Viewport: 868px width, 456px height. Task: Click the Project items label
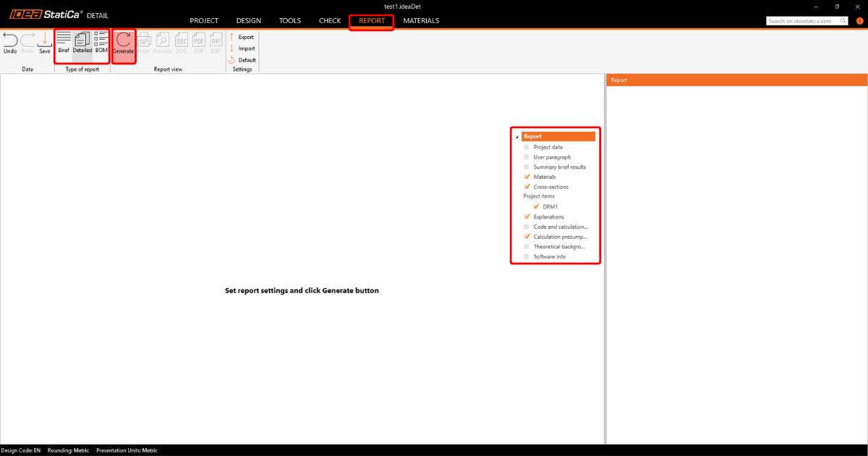pyautogui.click(x=539, y=196)
